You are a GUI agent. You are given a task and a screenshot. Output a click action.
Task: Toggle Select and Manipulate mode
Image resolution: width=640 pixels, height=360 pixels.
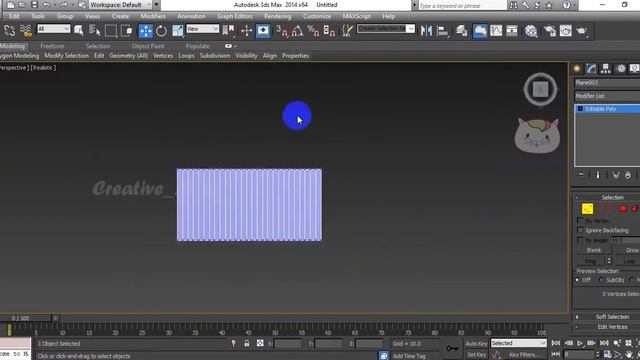[247, 31]
